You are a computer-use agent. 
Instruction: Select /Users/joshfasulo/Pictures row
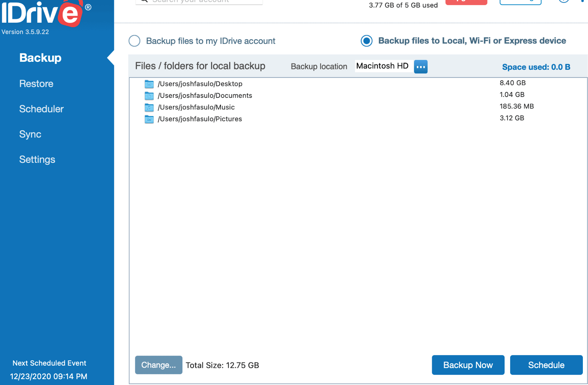[x=358, y=119]
